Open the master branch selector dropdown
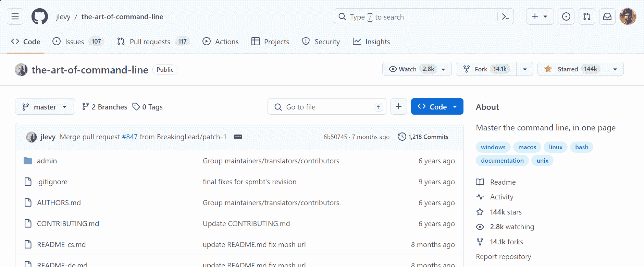The image size is (644, 267). coord(45,107)
